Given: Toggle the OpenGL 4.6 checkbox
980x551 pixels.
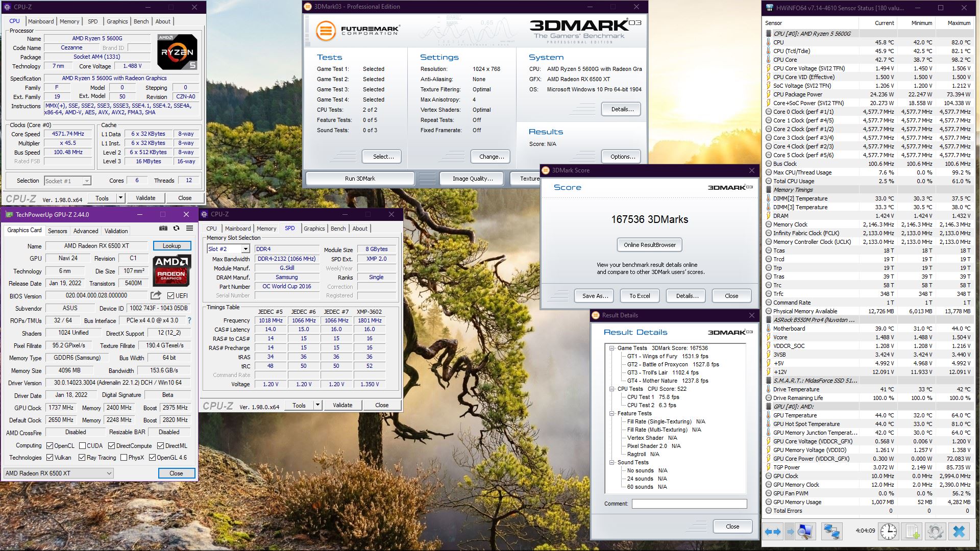Looking at the screenshot, I should pos(152,458).
